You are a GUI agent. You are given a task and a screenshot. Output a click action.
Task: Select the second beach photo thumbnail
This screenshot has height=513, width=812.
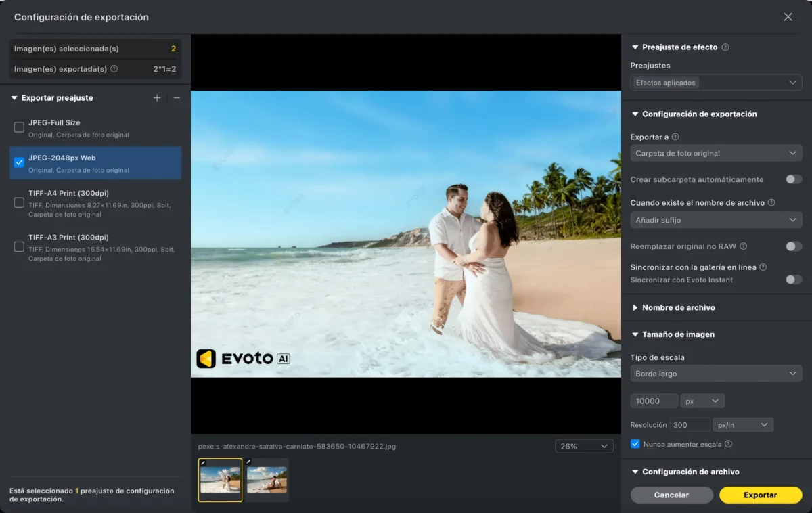[267, 479]
